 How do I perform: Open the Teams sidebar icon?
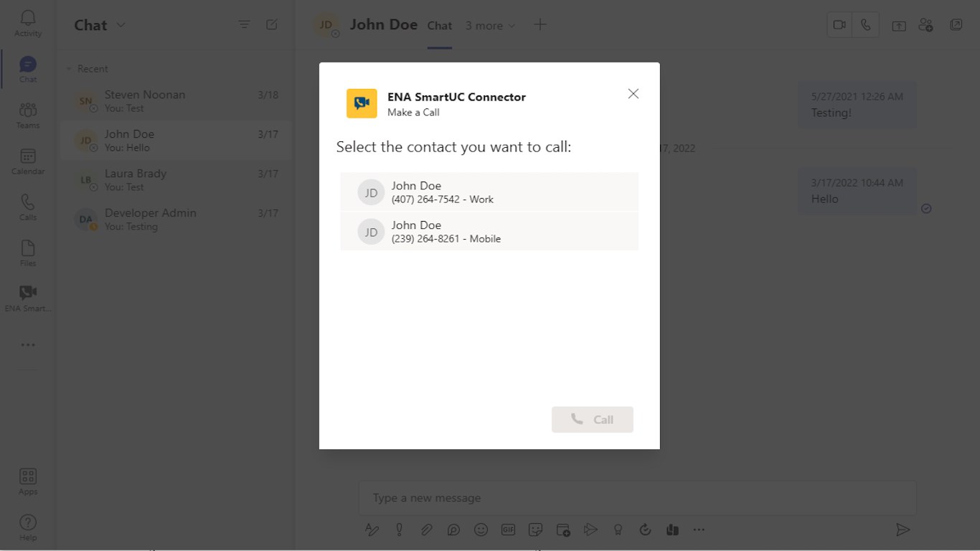click(x=28, y=116)
